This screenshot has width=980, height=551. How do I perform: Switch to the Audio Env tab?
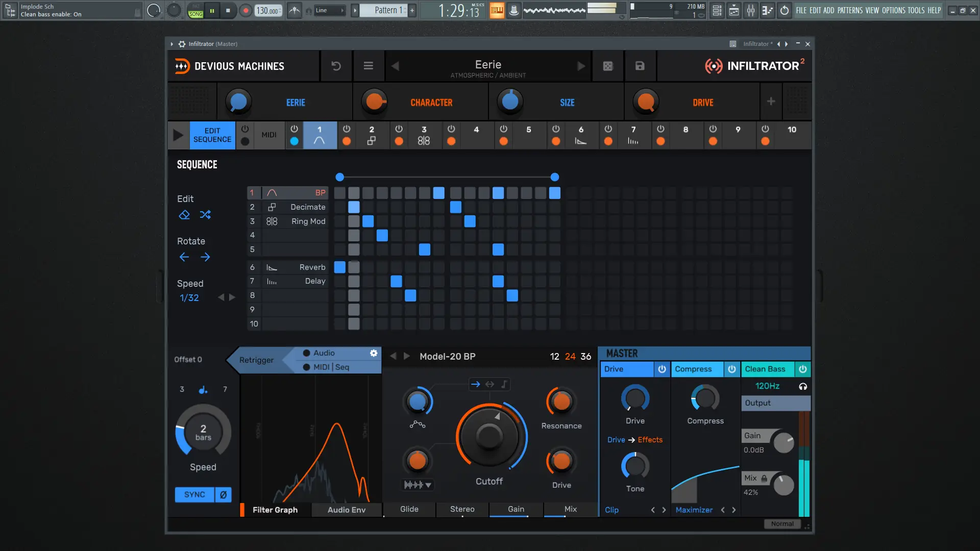point(346,510)
